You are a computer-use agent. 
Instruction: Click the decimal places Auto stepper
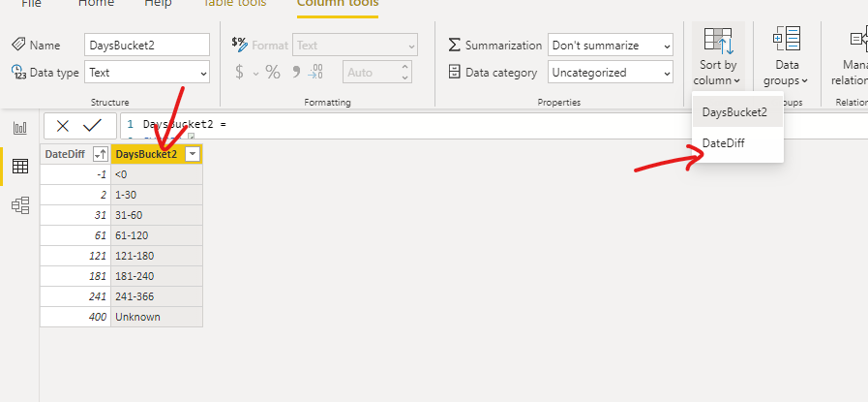click(x=405, y=72)
